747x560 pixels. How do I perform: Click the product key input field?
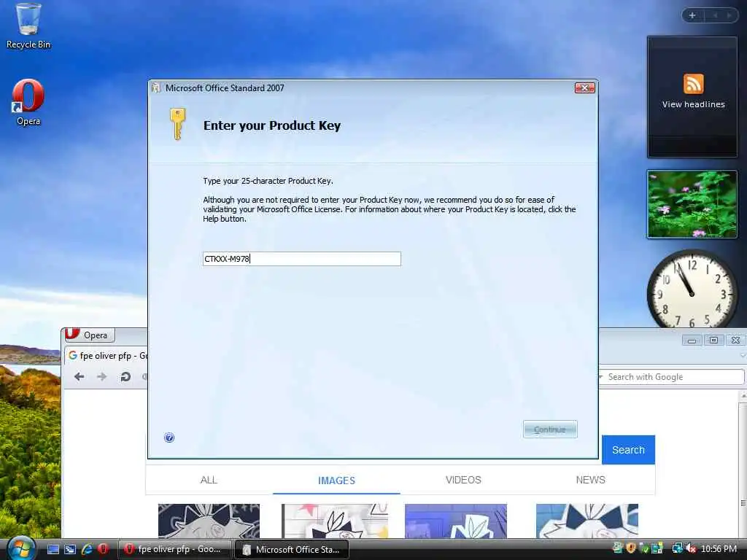(x=301, y=259)
